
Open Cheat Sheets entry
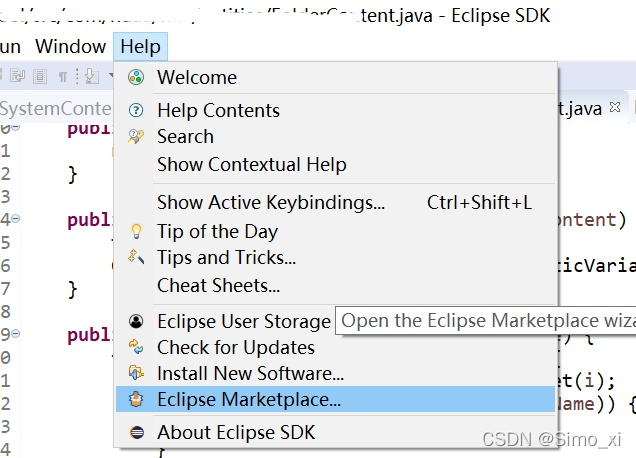coord(335,285)
